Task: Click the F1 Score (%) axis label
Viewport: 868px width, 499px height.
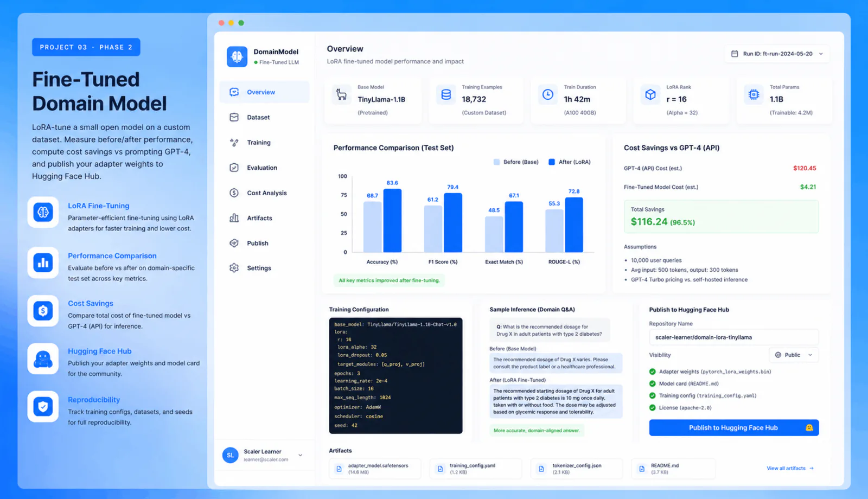Action: point(443,262)
